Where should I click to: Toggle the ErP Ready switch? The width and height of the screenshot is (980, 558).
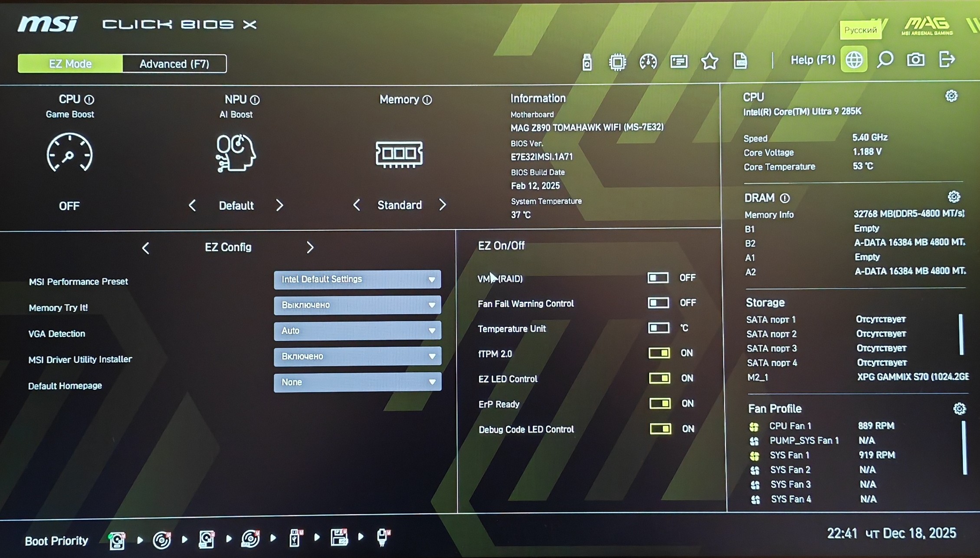(x=660, y=404)
